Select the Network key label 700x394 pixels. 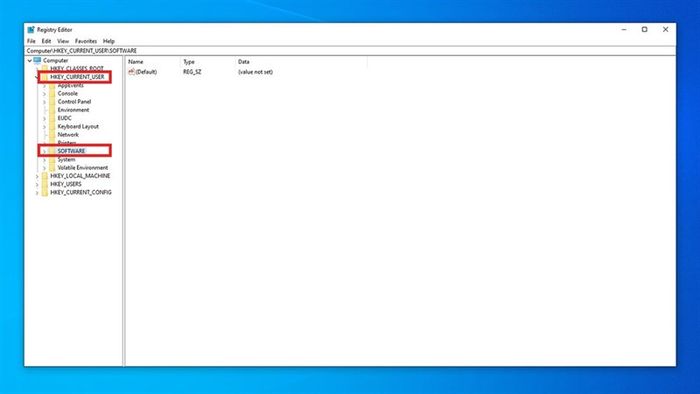point(68,135)
